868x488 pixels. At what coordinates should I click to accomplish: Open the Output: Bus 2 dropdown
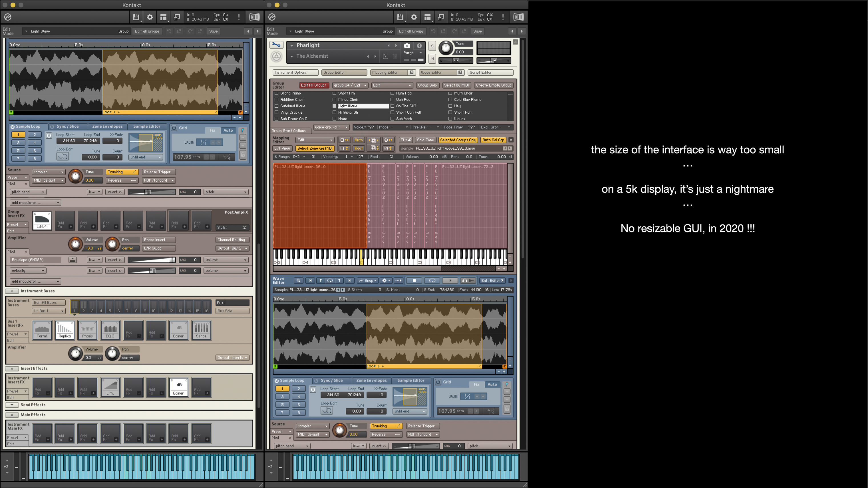click(233, 248)
